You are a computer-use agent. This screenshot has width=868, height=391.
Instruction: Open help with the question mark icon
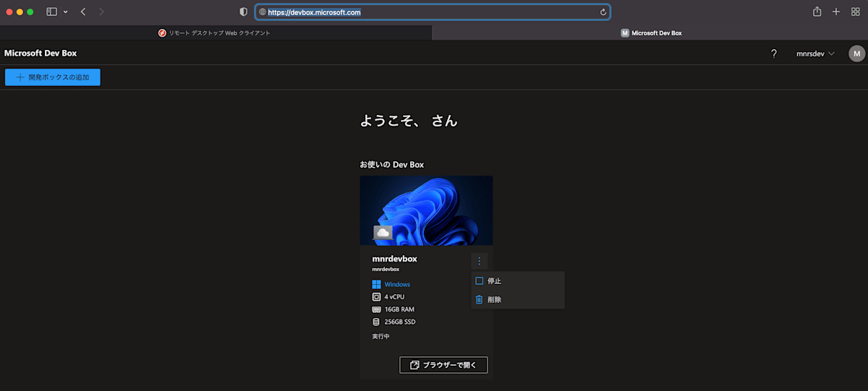coord(774,53)
